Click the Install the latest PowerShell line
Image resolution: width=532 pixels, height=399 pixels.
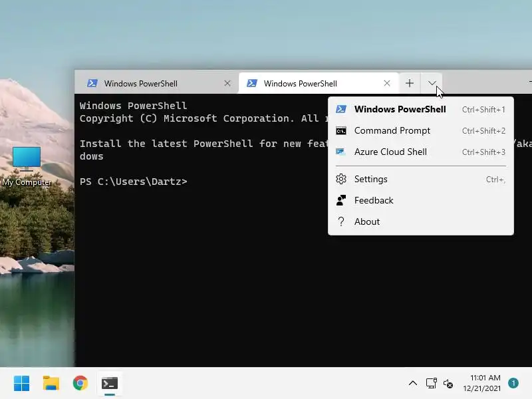[204, 144]
